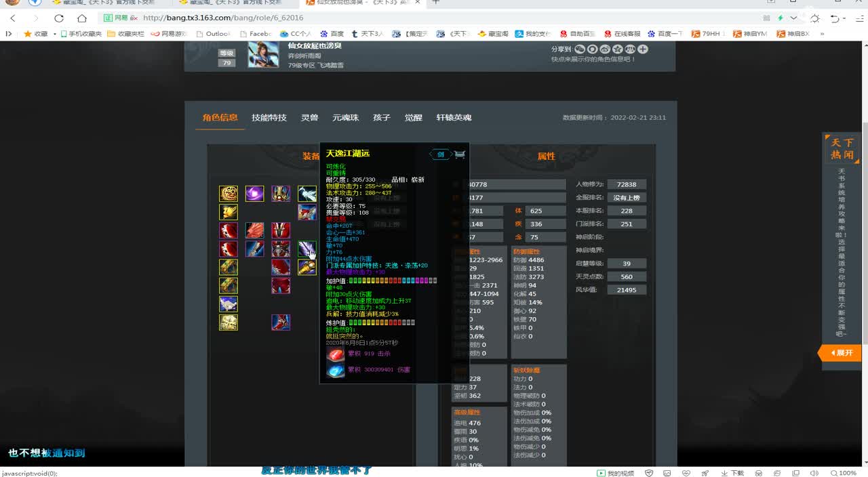Click the shopping cart icon in tooltip

460,154
